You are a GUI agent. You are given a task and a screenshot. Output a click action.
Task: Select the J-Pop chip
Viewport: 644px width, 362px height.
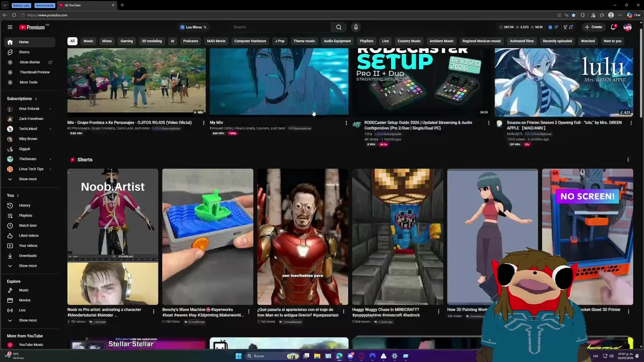(280, 41)
